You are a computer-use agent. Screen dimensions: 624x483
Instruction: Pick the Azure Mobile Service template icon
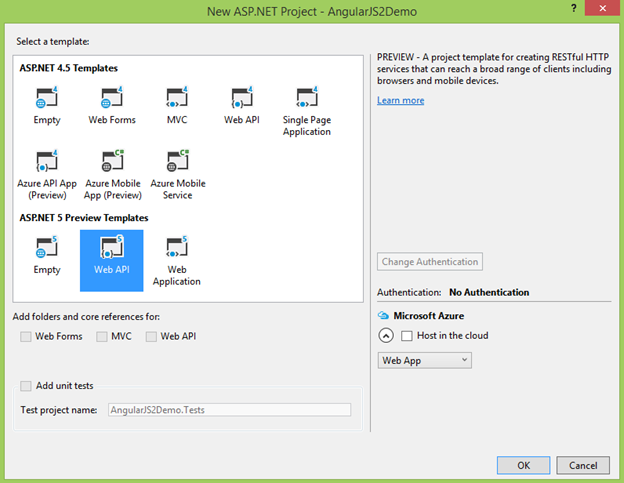(x=177, y=161)
